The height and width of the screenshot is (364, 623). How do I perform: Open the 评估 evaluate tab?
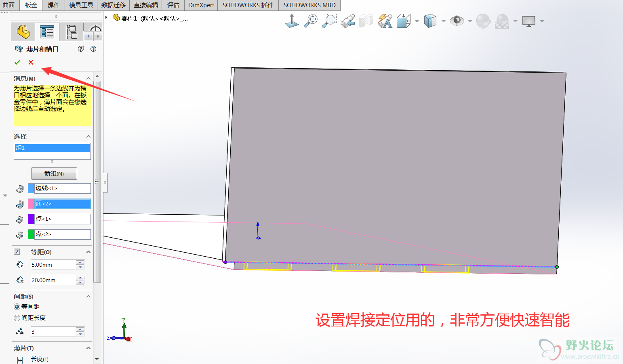(x=173, y=5)
